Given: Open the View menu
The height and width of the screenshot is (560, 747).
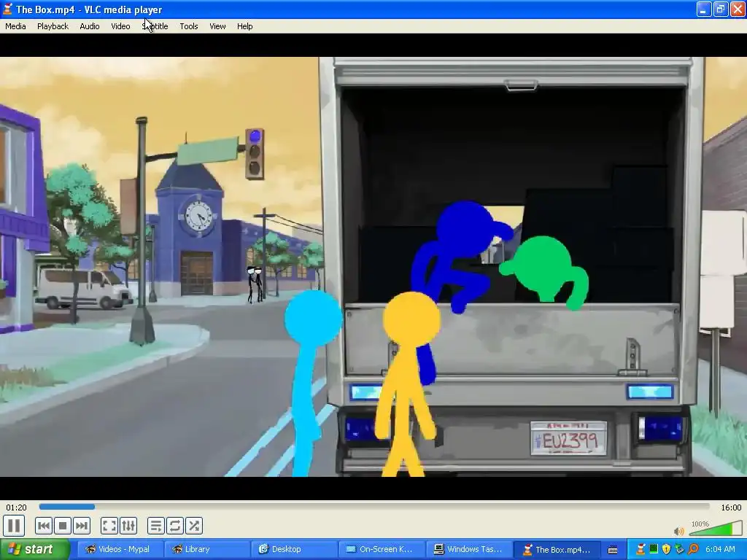Looking at the screenshot, I should [217, 26].
